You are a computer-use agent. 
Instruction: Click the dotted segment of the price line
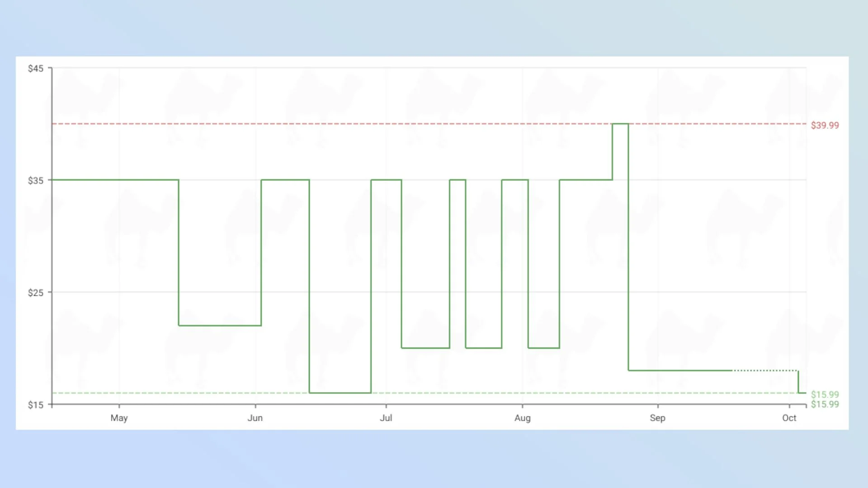[765, 371]
